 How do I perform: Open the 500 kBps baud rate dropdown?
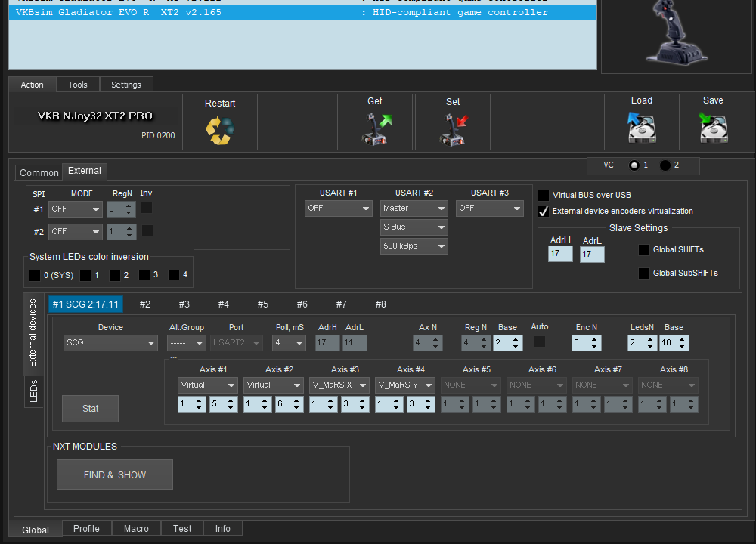(414, 246)
